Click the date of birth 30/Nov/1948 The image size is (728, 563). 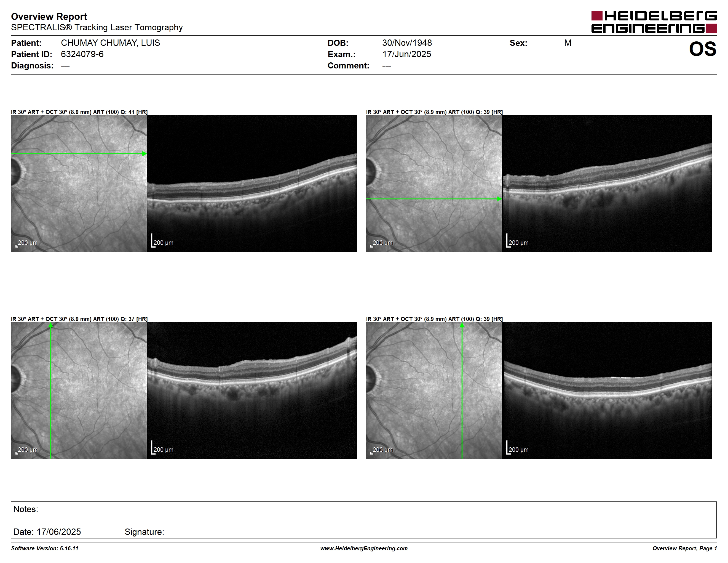[x=407, y=43]
